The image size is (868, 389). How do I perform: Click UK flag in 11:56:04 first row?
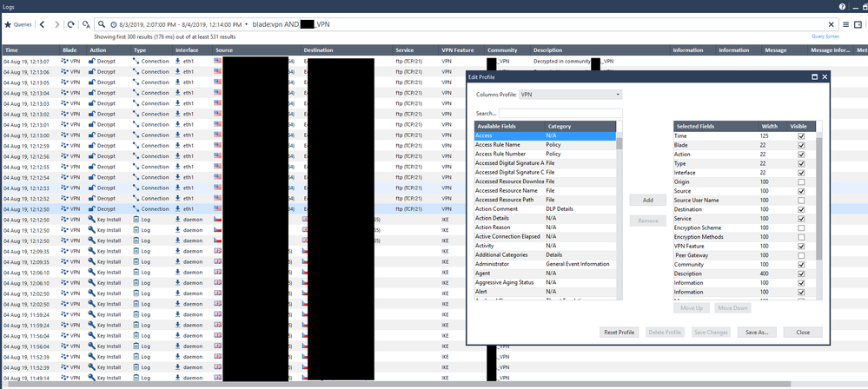217,335
